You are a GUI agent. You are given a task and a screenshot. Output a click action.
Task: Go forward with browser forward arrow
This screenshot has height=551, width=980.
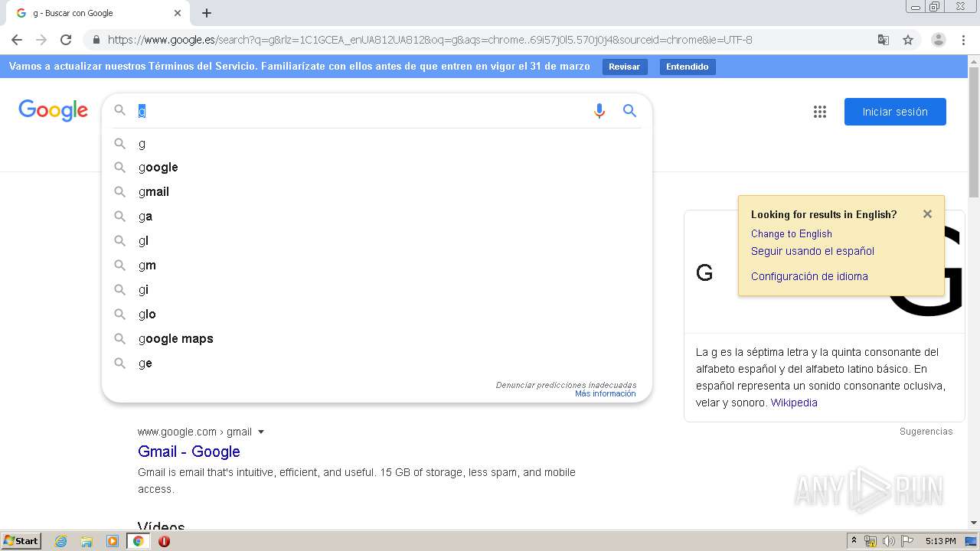pos(41,40)
